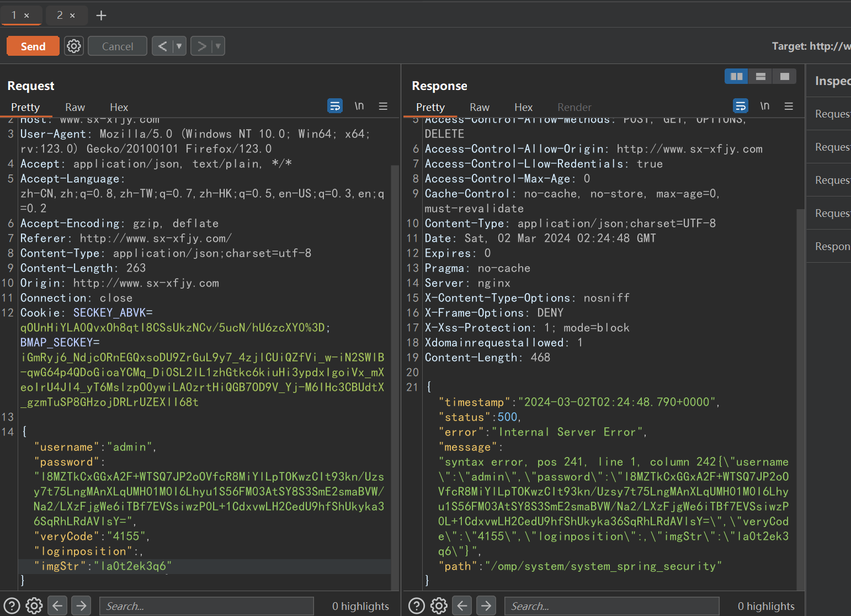Image resolution: width=851 pixels, height=616 pixels.
Task: Open help icon below Request panel
Action: coord(12,606)
